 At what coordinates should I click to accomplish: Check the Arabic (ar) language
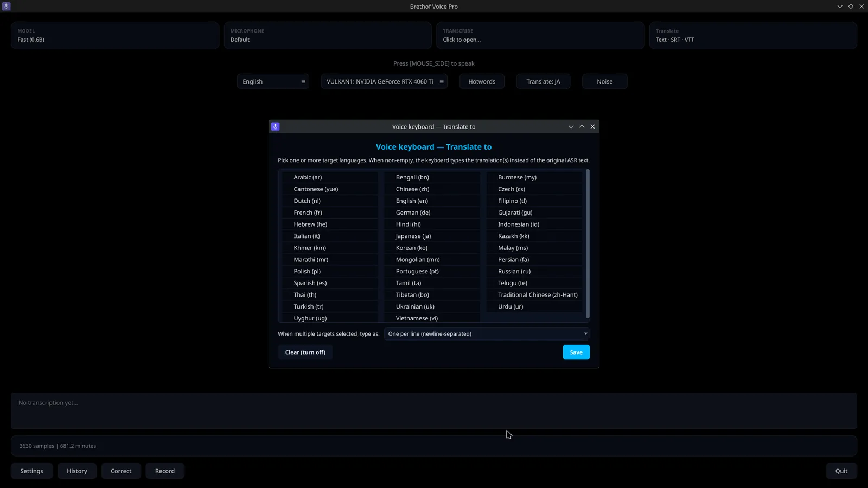tap(330, 177)
